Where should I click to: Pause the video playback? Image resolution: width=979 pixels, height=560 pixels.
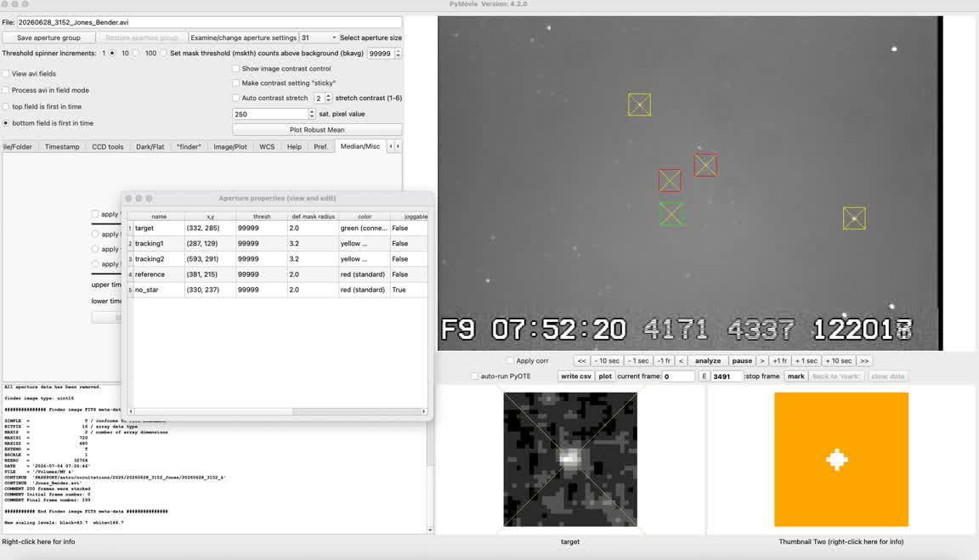coord(742,361)
